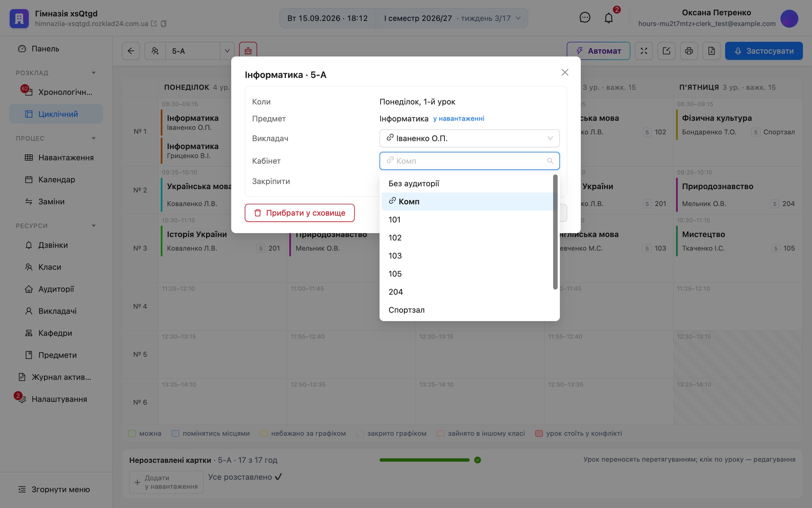The width and height of the screenshot is (812, 508).
Task: Open 'Аудиторії' in sidebar
Action: coord(56,289)
